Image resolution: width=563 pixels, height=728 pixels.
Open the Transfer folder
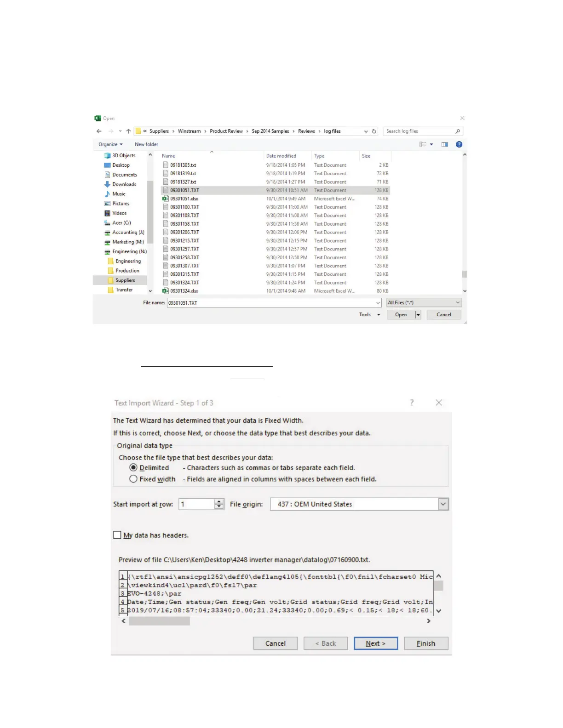[x=121, y=290]
